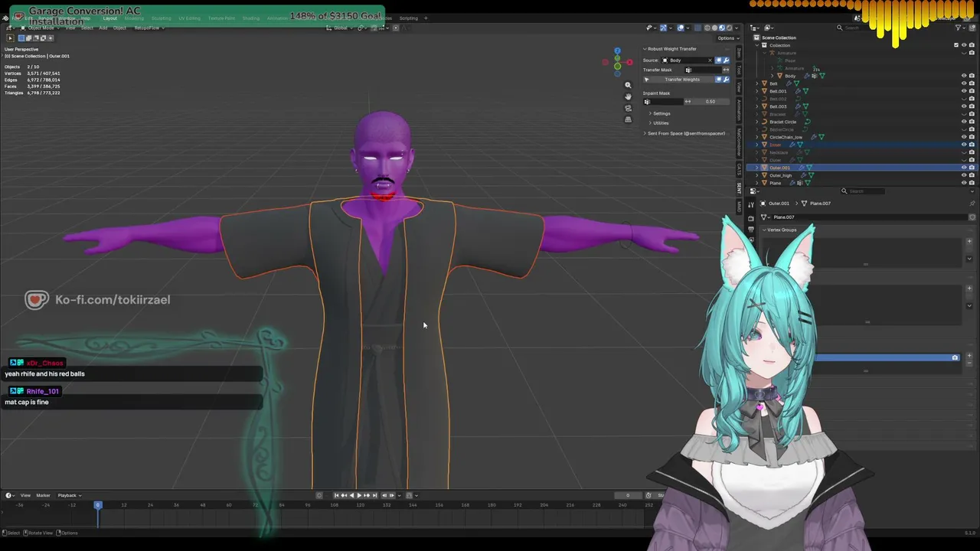Viewport: 980px width, 551px height.
Task: Expand the Body object in outliner
Action: click(x=773, y=76)
